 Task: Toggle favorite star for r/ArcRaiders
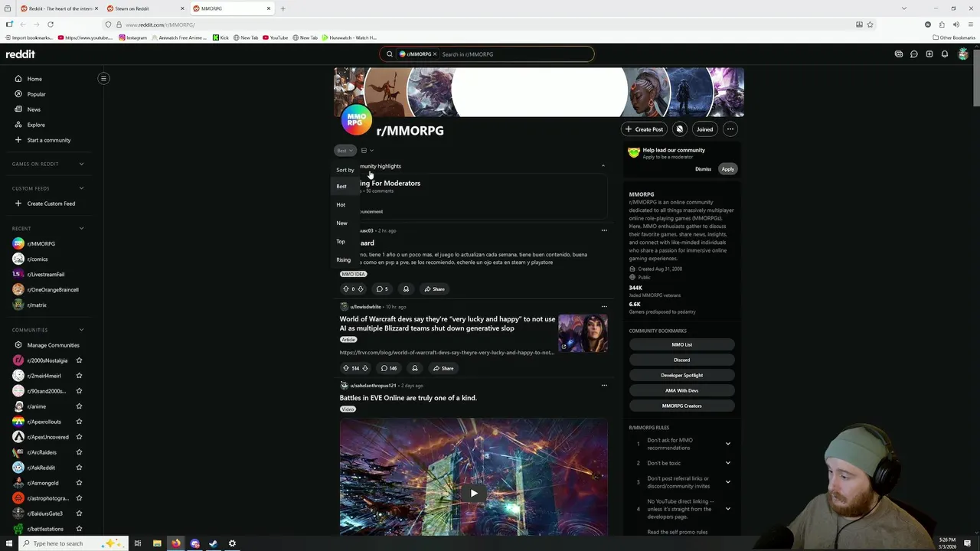[79, 452]
